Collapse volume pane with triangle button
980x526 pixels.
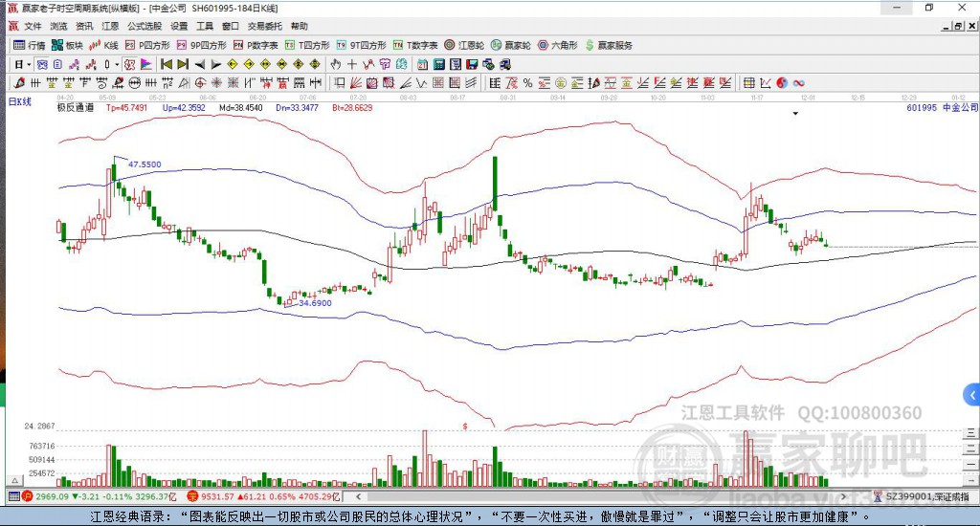15,480
